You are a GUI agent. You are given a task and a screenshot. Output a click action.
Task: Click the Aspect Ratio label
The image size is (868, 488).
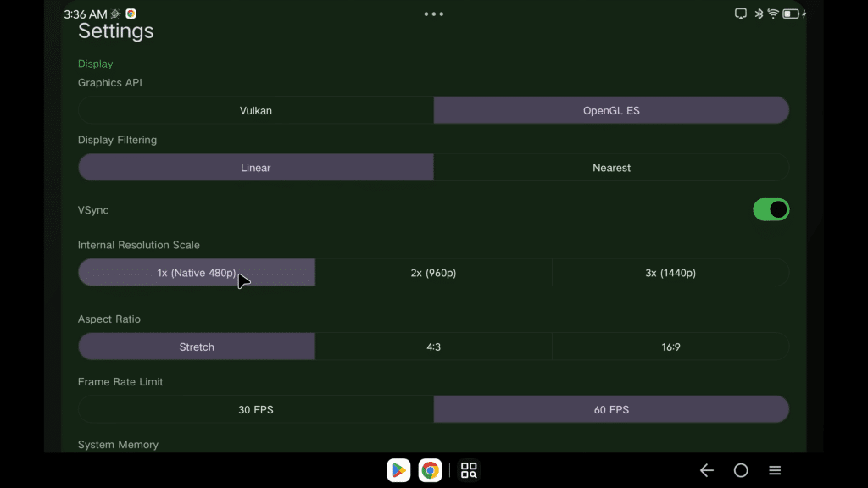point(109,319)
